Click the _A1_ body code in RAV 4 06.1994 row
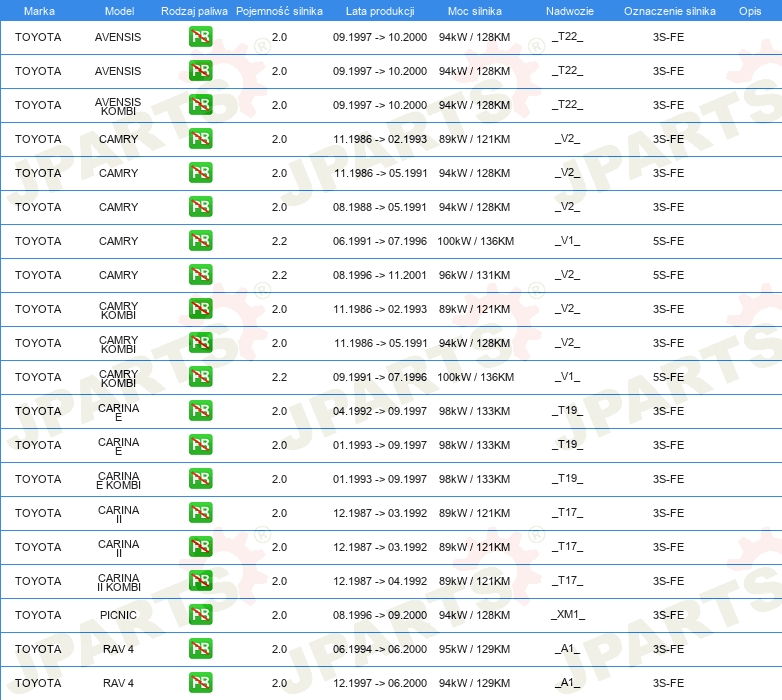The image size is (782, 700). (x=568, y=649)
